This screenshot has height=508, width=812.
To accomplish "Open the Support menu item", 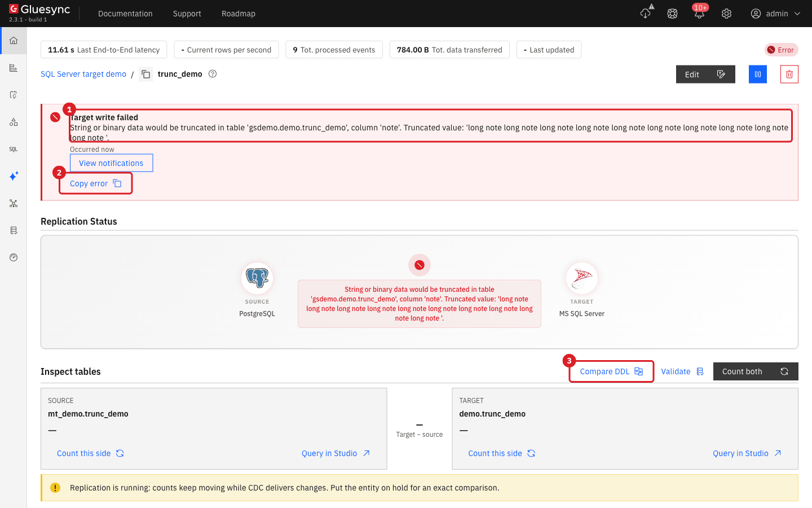I will pyautogui.click(x=187, y=14).
